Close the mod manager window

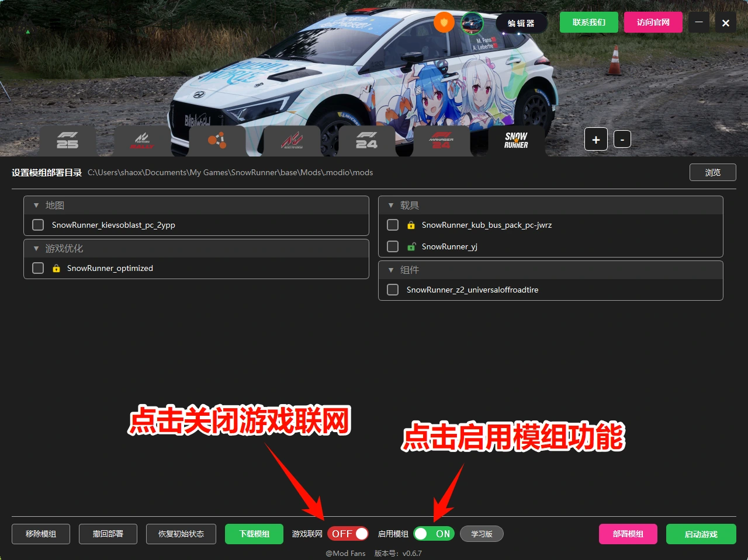[x=726, y=23]
